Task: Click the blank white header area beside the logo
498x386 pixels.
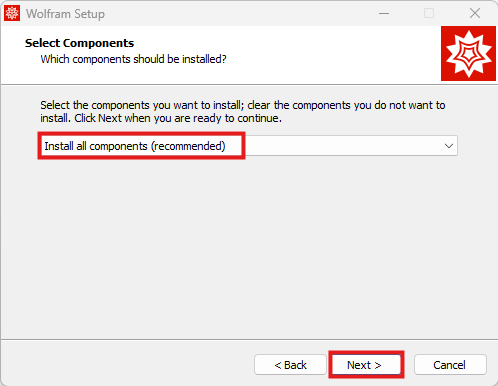Action: [333, 53]
